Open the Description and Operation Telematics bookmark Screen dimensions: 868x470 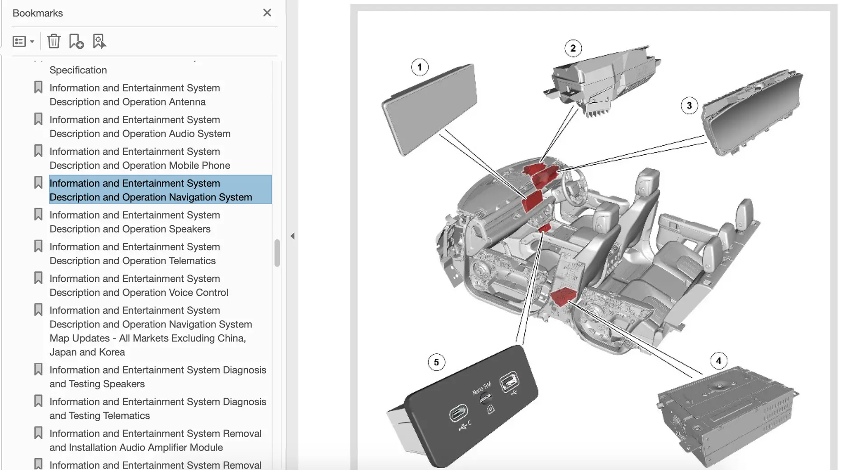click(134, 254)
